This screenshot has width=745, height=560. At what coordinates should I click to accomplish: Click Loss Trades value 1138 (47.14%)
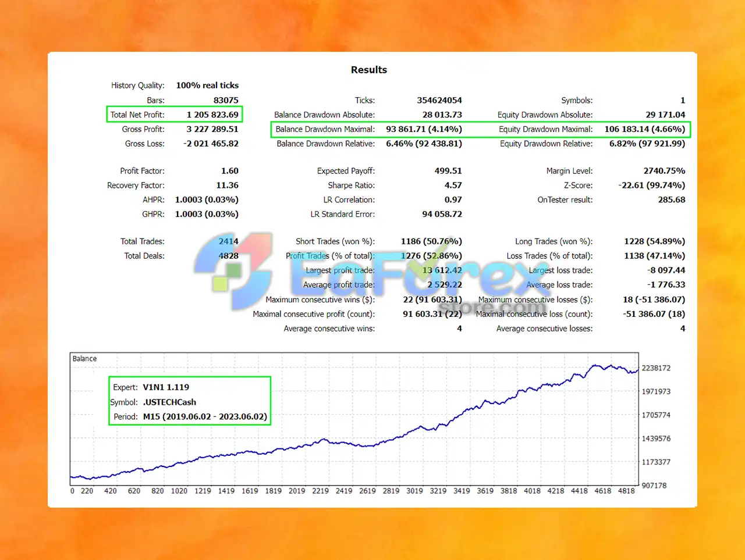[x=655, y=256]
